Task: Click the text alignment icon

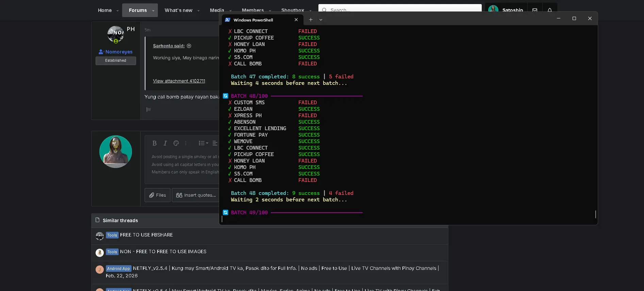Action: pos(215,143)
